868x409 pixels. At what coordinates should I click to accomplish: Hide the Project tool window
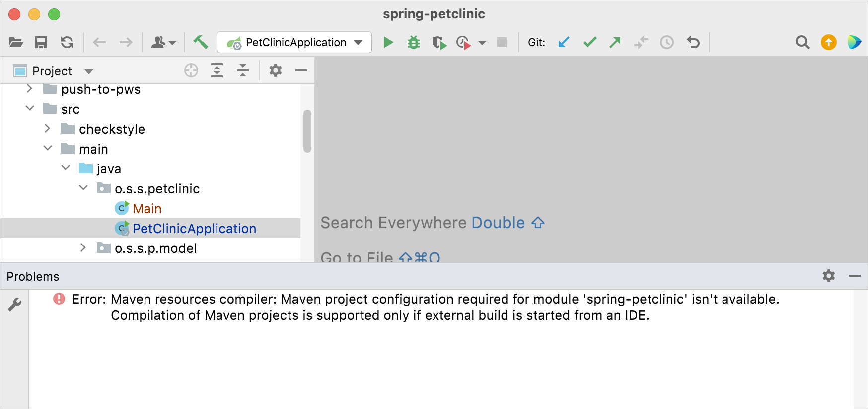(x=301, y=71)
